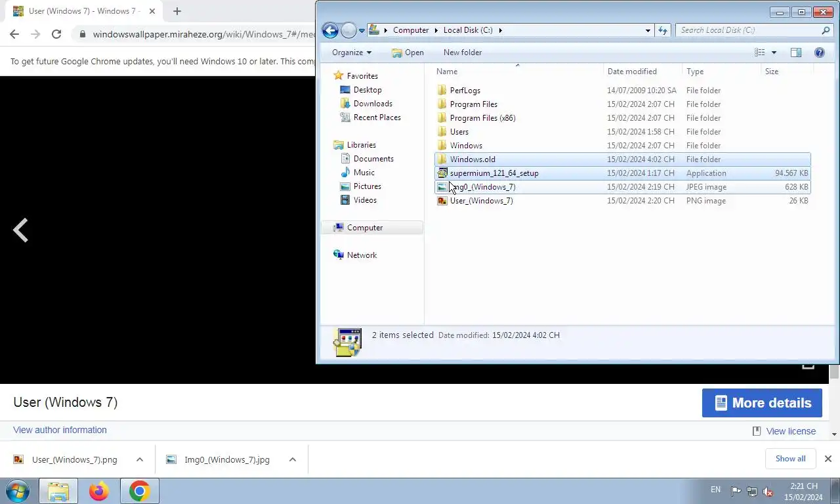This screenshot has width=840, height=504.
Task: Select the Users folder
Action: (x=622, y=132)
